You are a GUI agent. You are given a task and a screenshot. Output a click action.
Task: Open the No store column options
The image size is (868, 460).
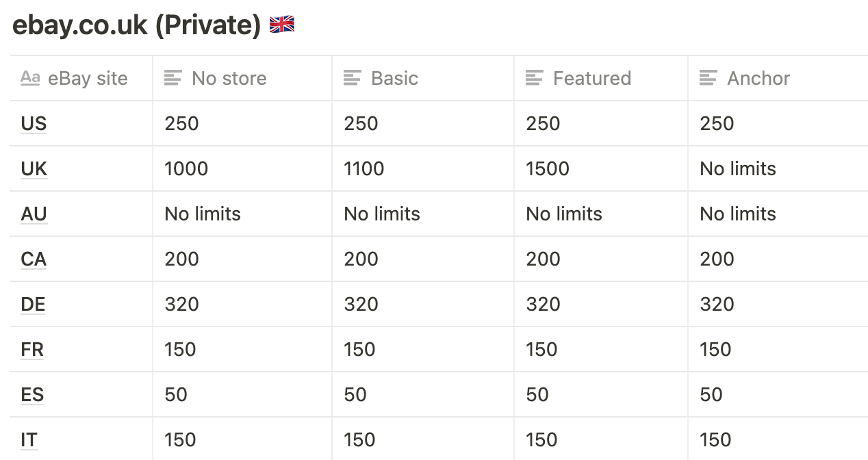[x=242, y=78]
